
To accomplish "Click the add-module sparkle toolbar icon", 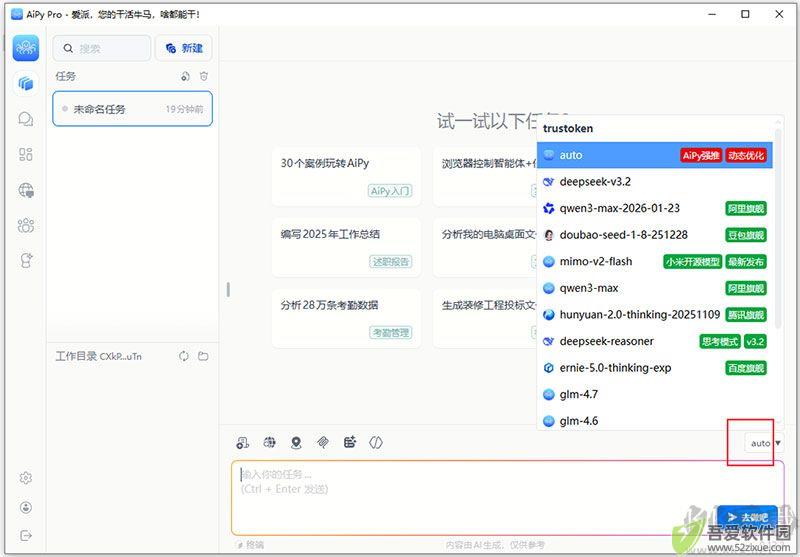I will [349, 442].
